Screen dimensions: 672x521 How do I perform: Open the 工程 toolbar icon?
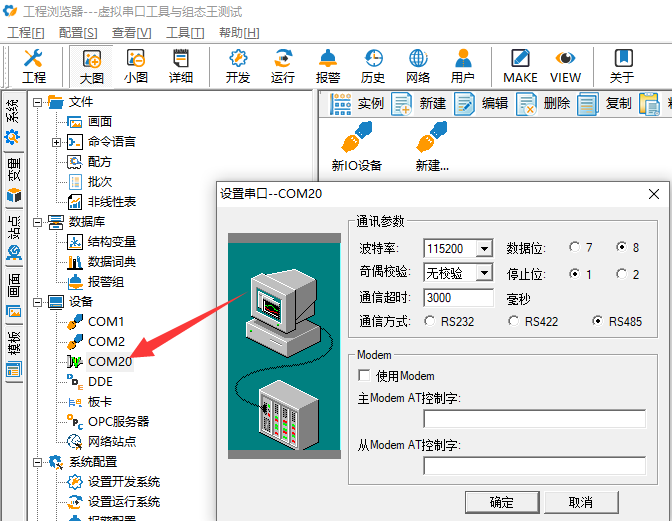(33, 66)
